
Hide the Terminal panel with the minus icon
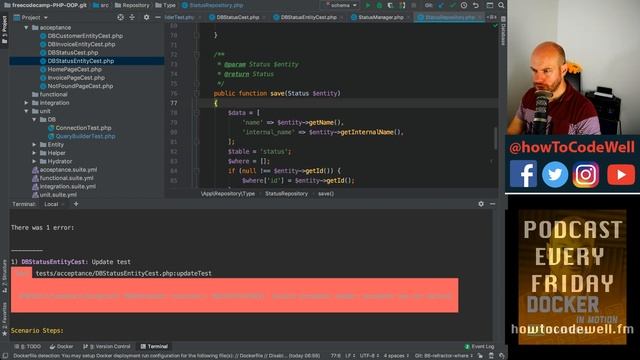[493, 204]
